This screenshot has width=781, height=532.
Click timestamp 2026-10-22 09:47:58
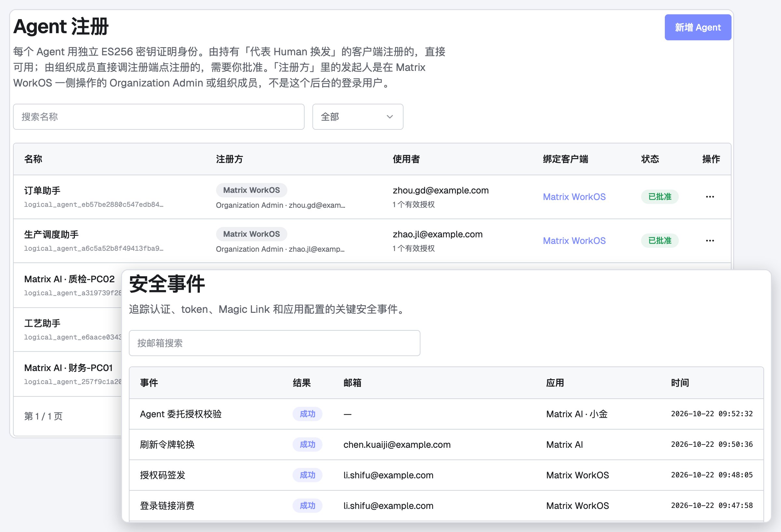712,505
